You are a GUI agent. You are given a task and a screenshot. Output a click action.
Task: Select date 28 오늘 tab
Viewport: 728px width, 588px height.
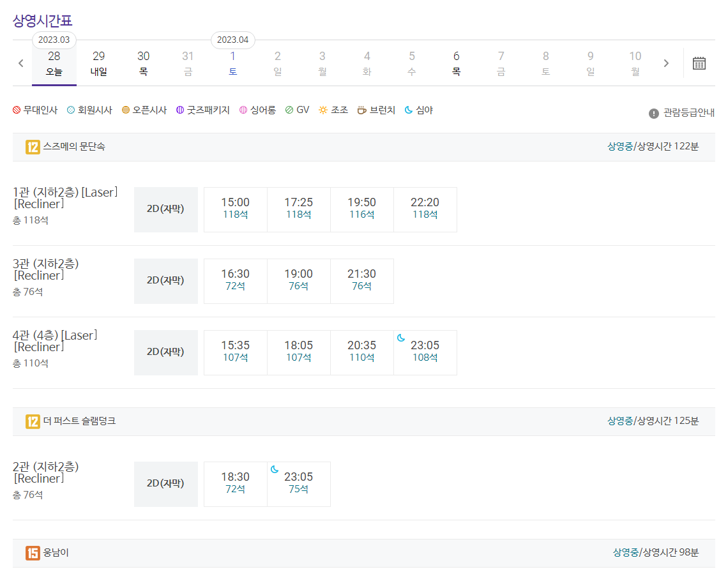(x=54, y=64)
